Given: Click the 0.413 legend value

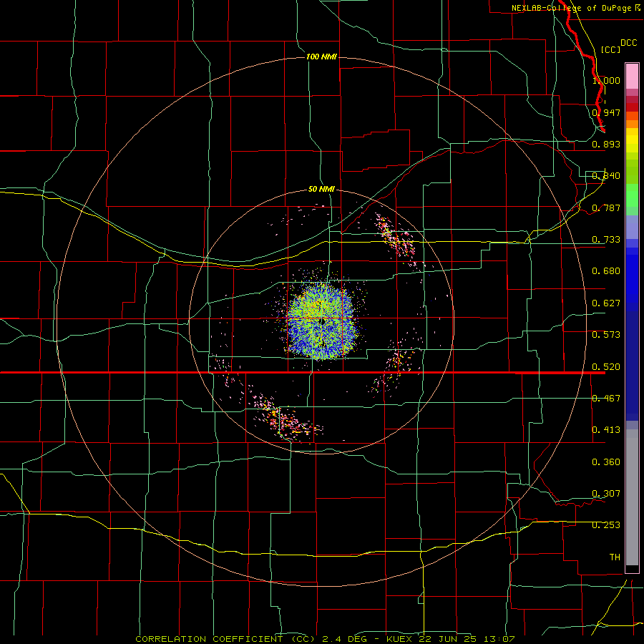Looking at the screenshot, I should click(x=606, y=430).
